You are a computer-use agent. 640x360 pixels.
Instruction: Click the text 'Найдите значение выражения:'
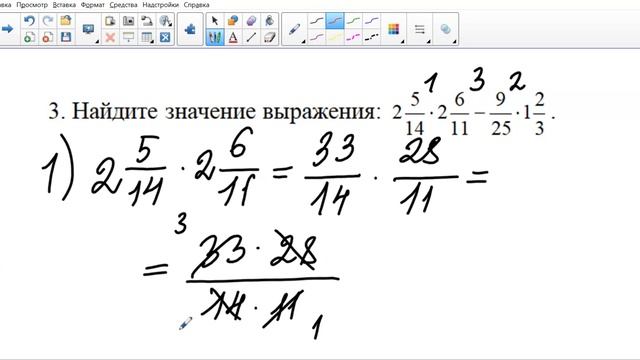point(226,111)
